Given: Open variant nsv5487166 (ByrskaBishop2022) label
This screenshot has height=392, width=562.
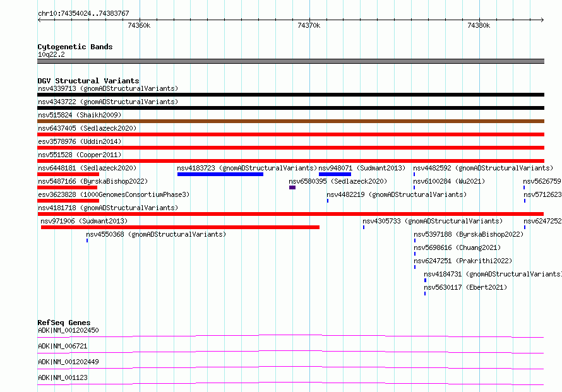Looking at the screenshot, I should 93,181.
